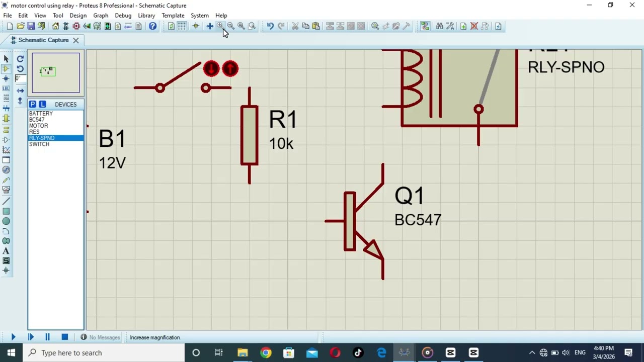Zoom to fit the whole sheet
Viewport: 644px width, 362px height.
coord(241,26)
